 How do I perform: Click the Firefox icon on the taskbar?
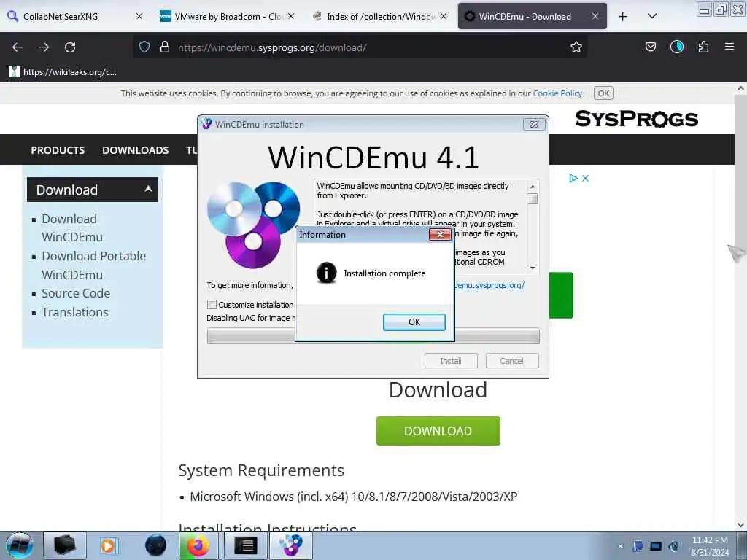[x=198, y=545]
